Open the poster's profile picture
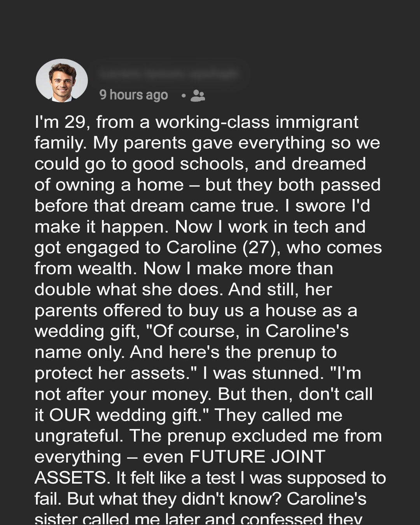420x525 pixels. pos(62,80)
